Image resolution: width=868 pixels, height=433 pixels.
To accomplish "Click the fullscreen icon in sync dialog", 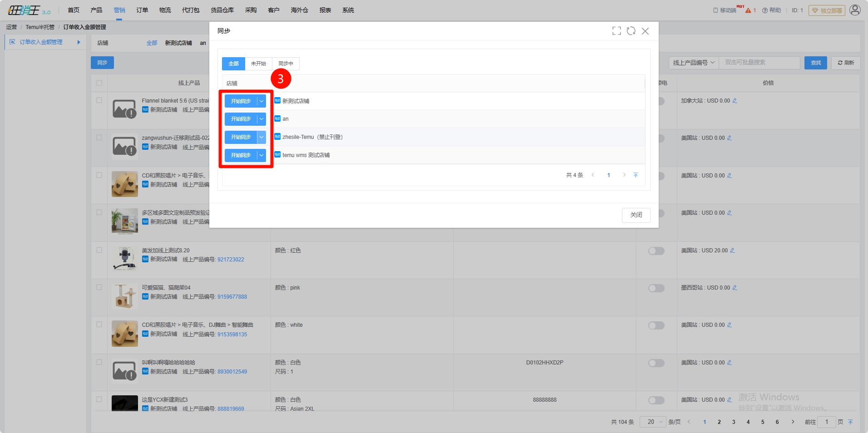I will click(616, 31).
